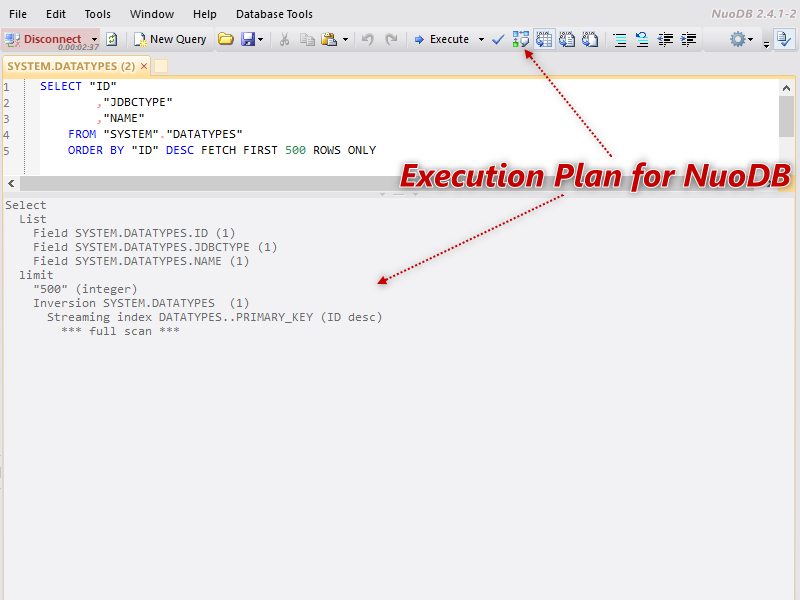Click Field SYSTEM.DATATYPES.NAME (1) plan line
Screen dimensions: 800x600
point(141,261)
